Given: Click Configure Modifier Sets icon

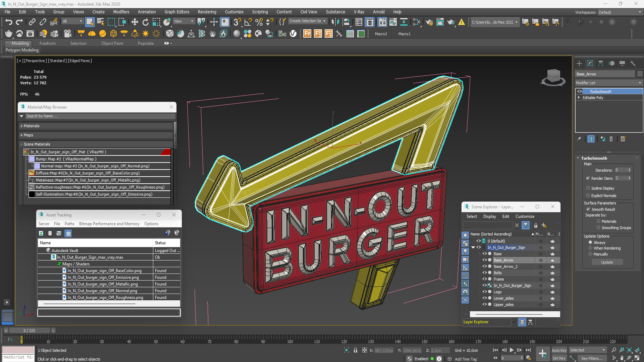Looking at the screenshot, I should [623, 139].
